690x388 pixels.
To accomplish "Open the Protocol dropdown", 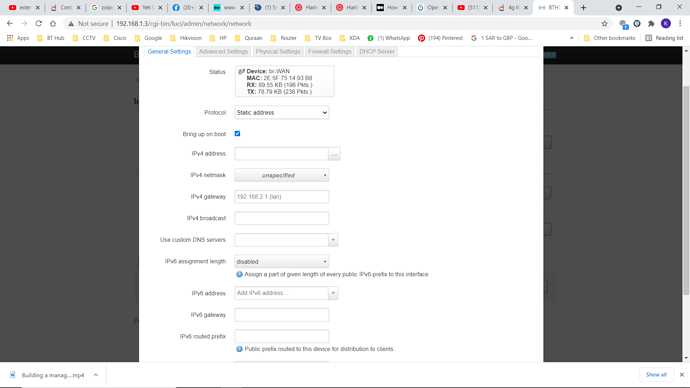I will pyautogui.click(x=282, y=113).
